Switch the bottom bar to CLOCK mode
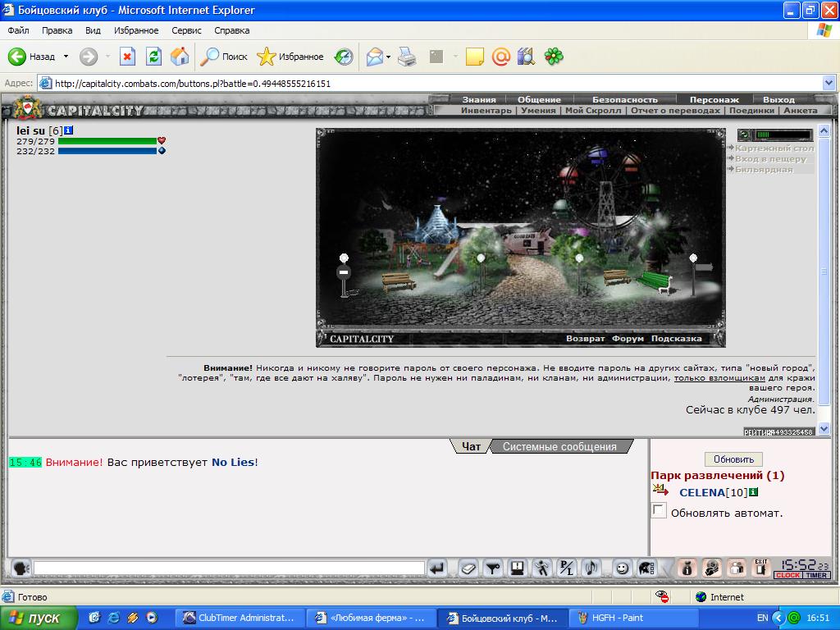The width and height of the screenshot is (840, 630). 787,575
